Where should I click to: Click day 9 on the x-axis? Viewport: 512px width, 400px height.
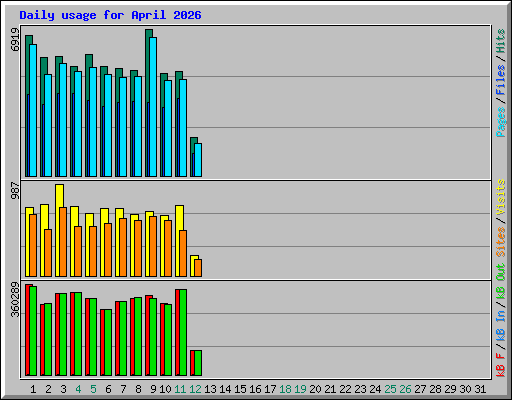[153, 389]
